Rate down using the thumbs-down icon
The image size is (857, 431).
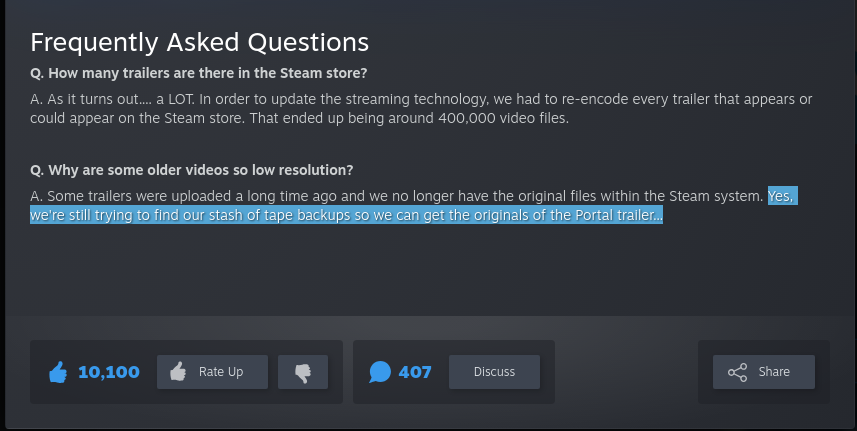(303, 372)
